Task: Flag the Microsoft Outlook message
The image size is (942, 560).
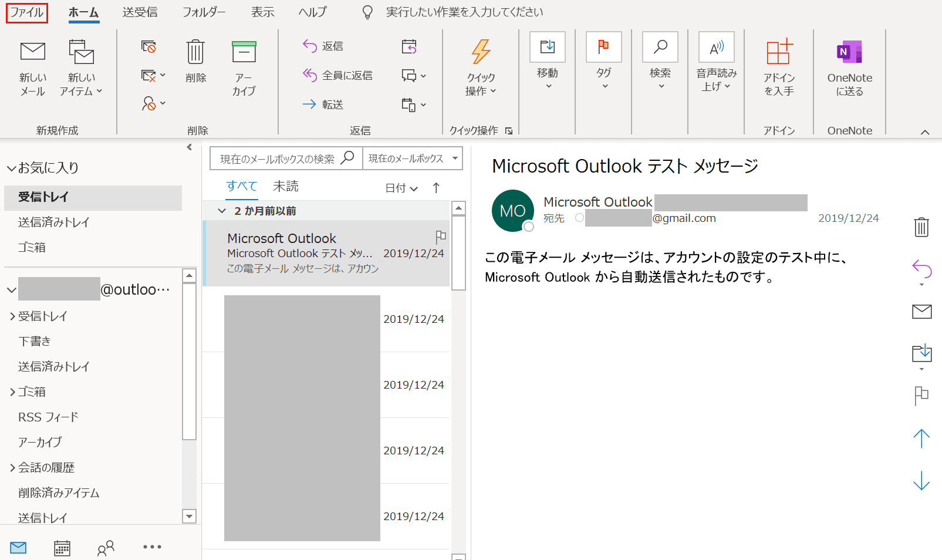Action: click(x=441, y=237)
